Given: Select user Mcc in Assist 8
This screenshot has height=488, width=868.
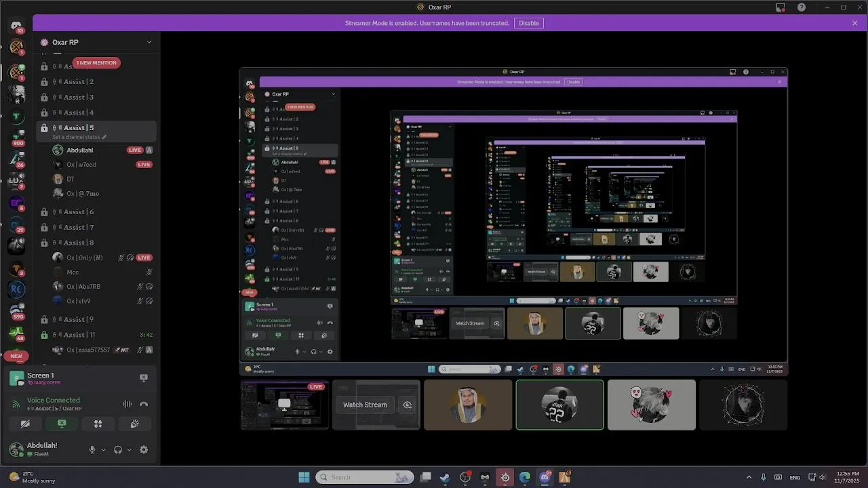Looking at the screenshot, I should [x=103, y=272].
